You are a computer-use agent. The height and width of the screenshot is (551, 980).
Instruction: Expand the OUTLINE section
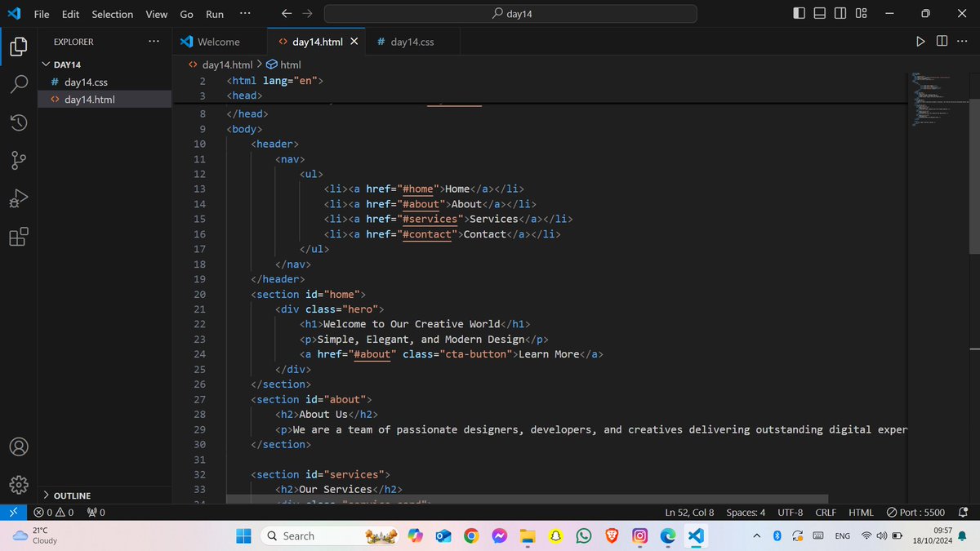105,495
